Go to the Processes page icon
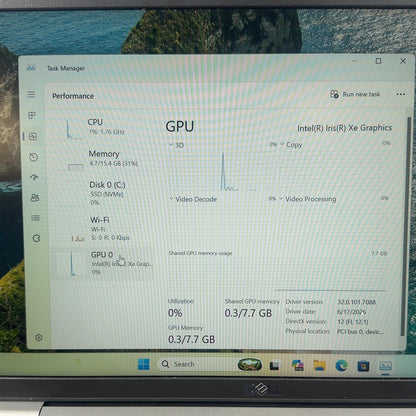The image size is (416, 416). tap(32, 115)
